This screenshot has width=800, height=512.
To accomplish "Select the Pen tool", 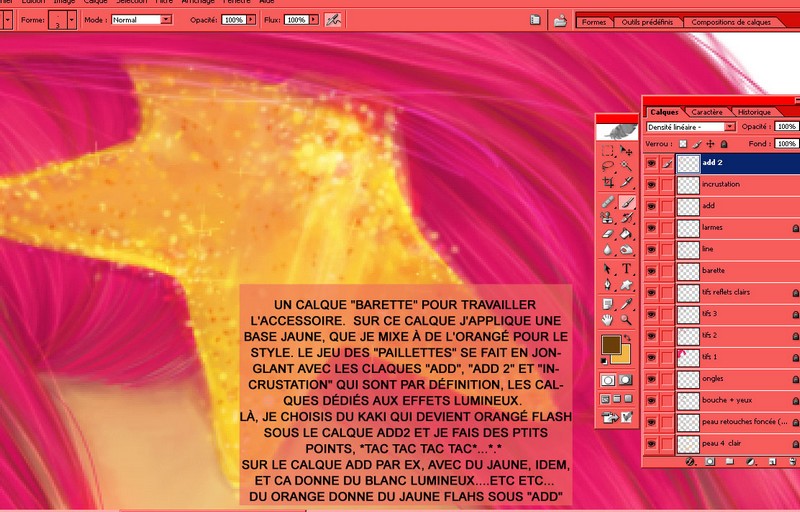I will tap(607, 285).
